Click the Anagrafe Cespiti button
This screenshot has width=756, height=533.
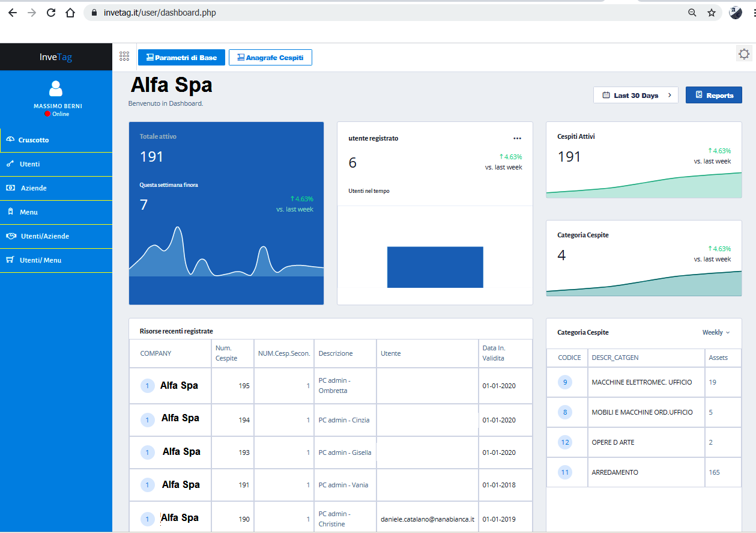tap(270, 58)
